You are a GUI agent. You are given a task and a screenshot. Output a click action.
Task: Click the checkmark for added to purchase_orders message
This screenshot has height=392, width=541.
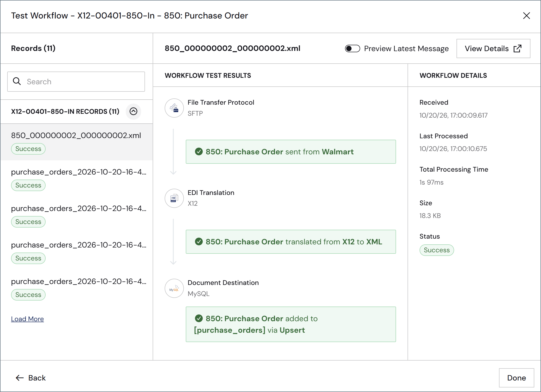(199, 318)
